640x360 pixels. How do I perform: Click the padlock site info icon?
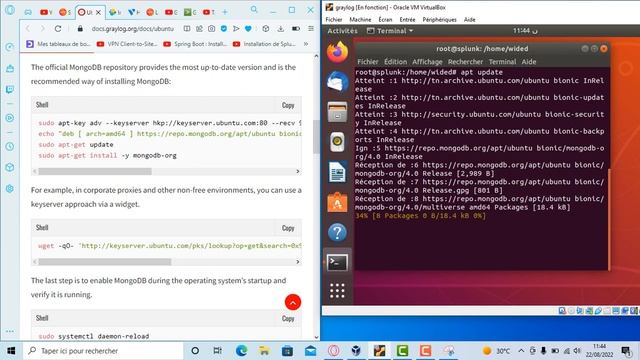(80, 29)
